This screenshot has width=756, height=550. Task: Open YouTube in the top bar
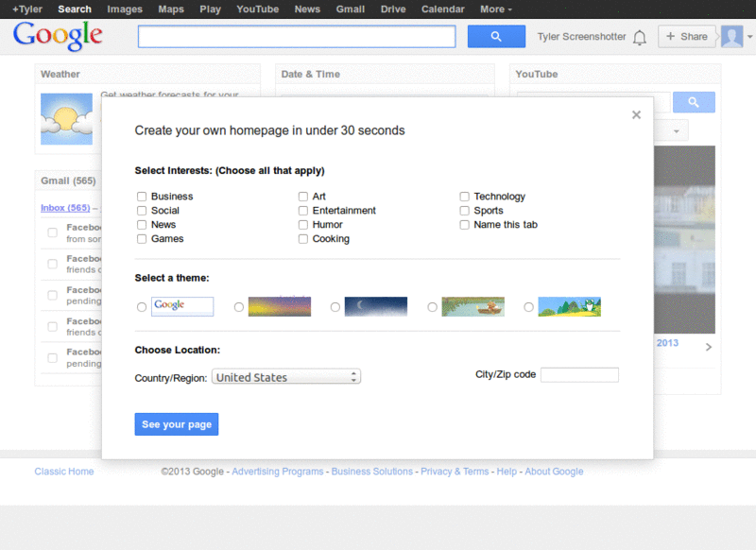(257, 9)
